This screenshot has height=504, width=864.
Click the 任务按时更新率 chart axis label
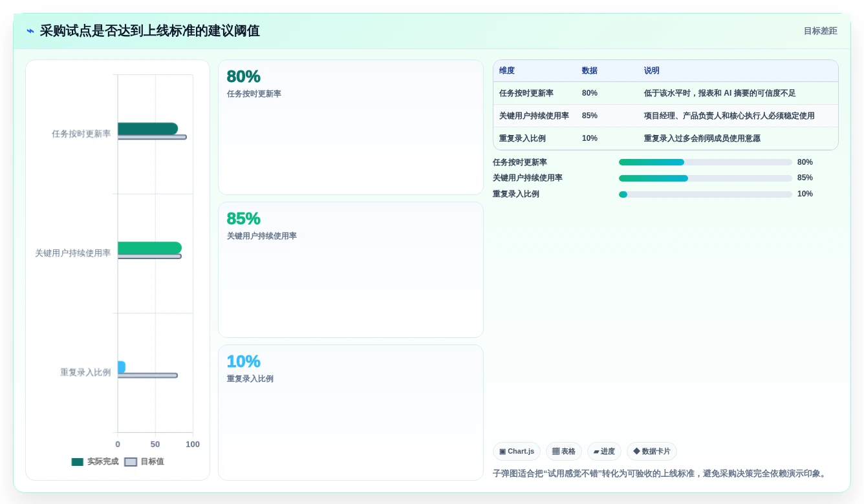pos(81,134)
